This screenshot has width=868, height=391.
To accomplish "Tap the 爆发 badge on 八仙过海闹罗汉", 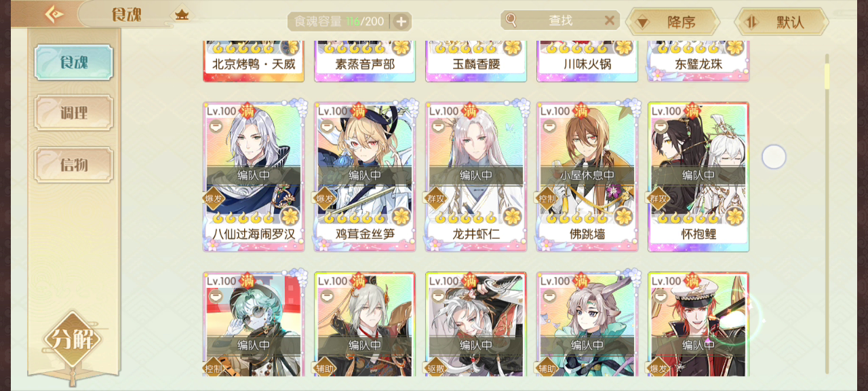I will pos(214,198).
